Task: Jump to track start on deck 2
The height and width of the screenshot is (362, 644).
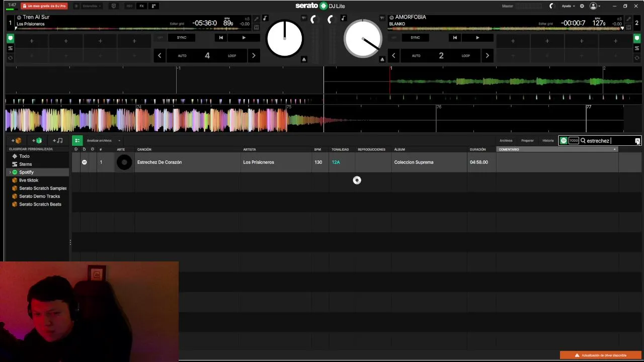Action: (455, 38)
